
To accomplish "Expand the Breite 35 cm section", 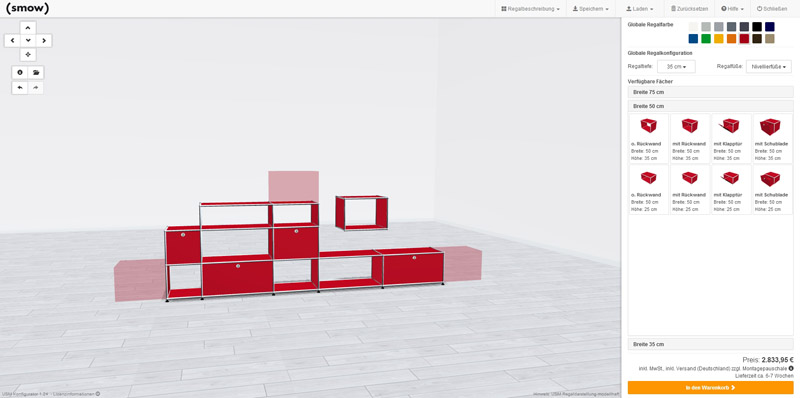I will coord(710,344).
